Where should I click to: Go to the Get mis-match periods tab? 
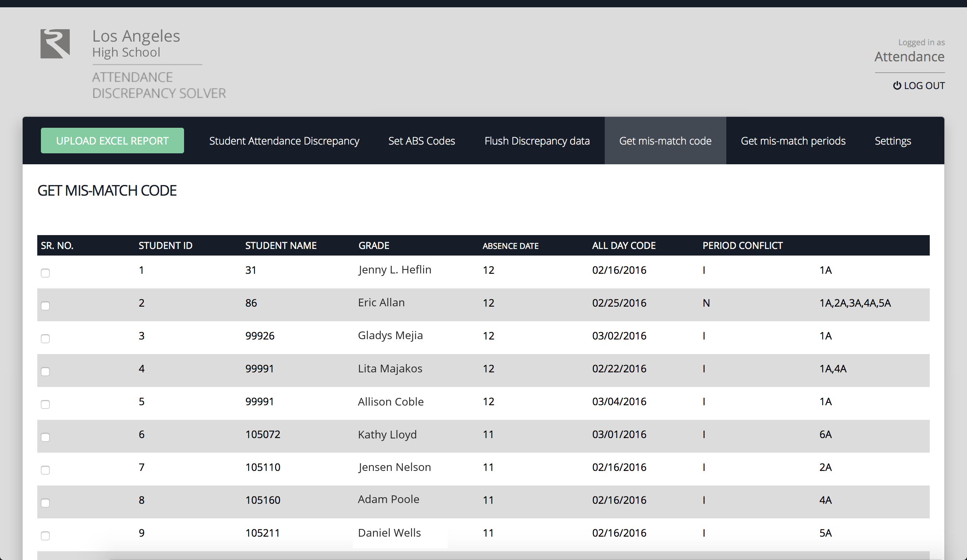pos(793,141)
